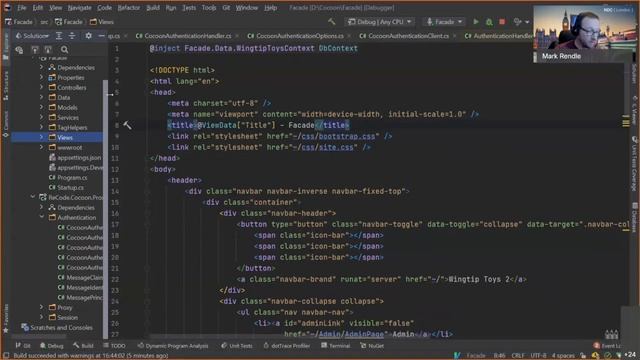Toggle the Commit tool window on the left sidebar
640x360 pixels.
[6, 123]
